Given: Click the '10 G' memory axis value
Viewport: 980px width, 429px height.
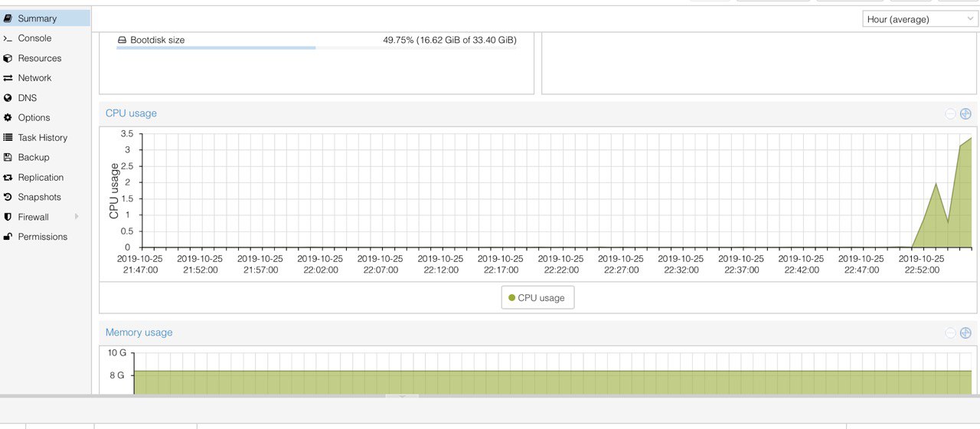Looking at the screenshot, I should (117, 353).
